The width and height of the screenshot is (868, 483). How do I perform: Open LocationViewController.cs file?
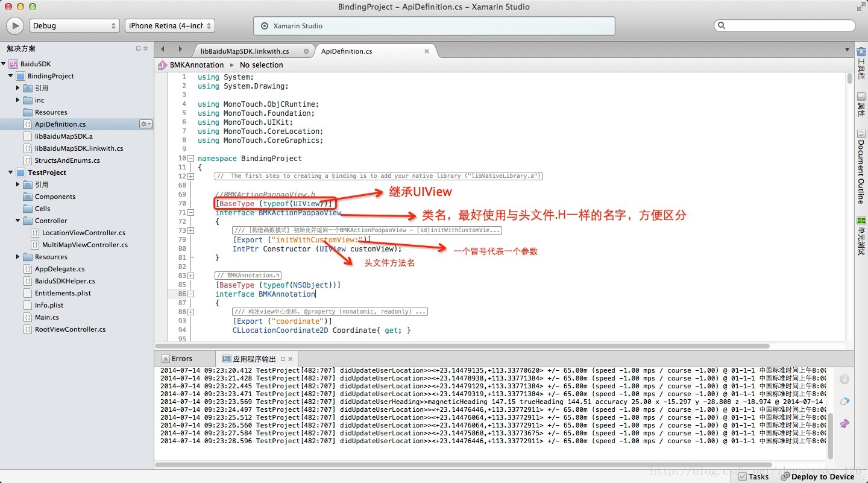click(83, 233)
